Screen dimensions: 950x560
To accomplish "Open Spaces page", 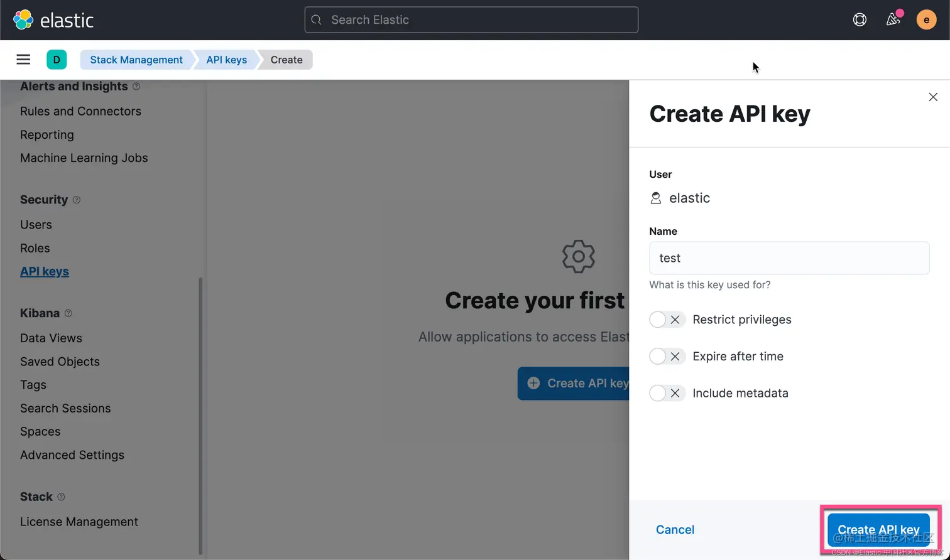I will [40, 432].
